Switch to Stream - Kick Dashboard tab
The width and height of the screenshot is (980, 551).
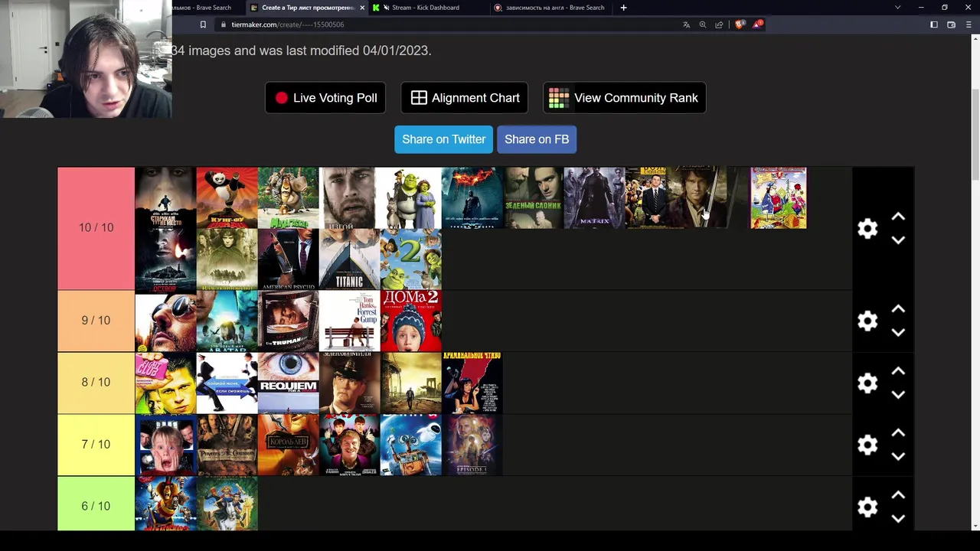[x=426, y=8]
